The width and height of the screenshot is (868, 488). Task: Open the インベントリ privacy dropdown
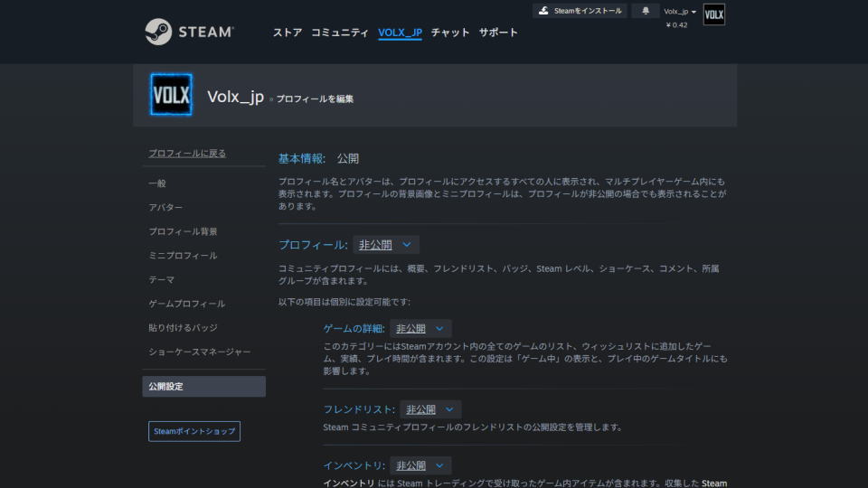point(420,465)
